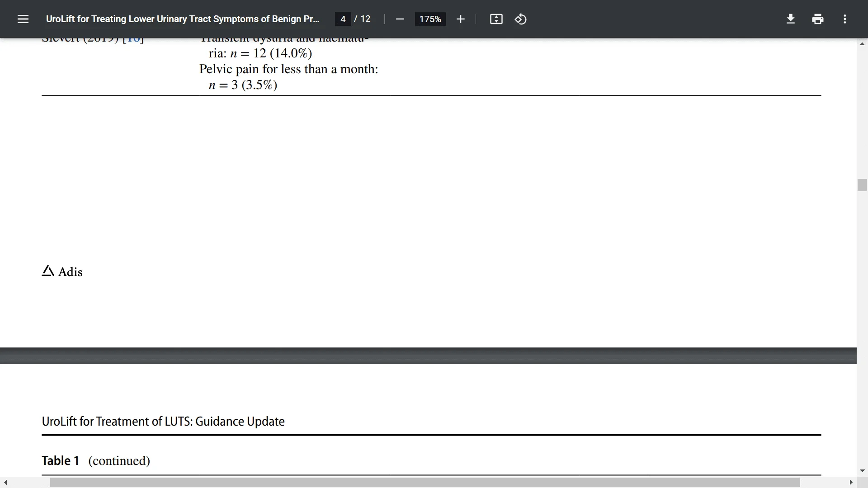Click the scroll up arrow

click(862, 44)
